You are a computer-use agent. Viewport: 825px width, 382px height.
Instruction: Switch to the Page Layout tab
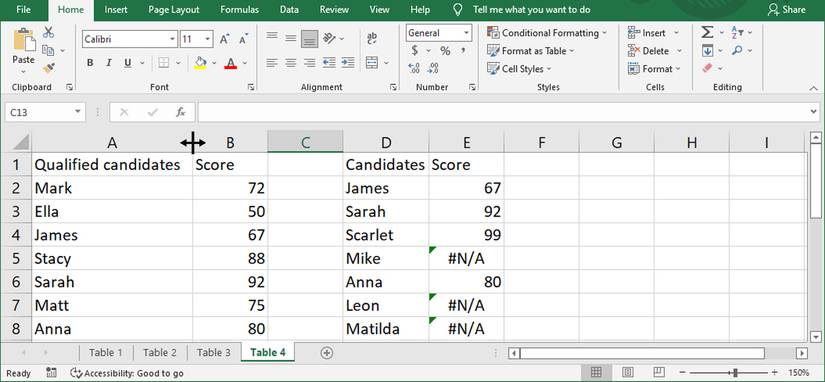pos(174,9)
